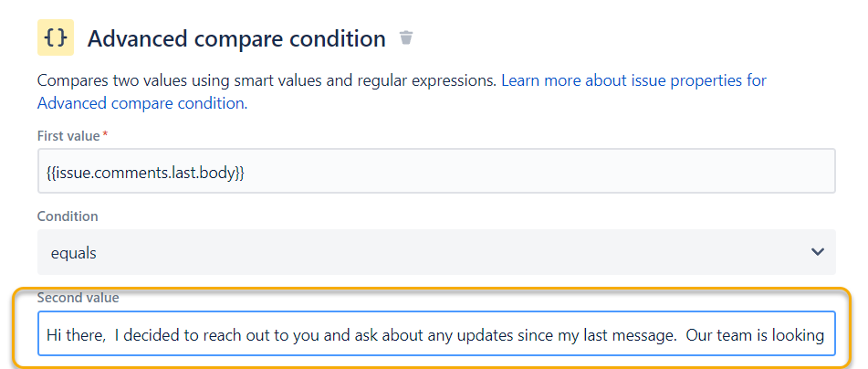The width and height of the screenshot is (868, 369).
Task: Click the 'Condition' field label
Action: [x=68, y=216]
